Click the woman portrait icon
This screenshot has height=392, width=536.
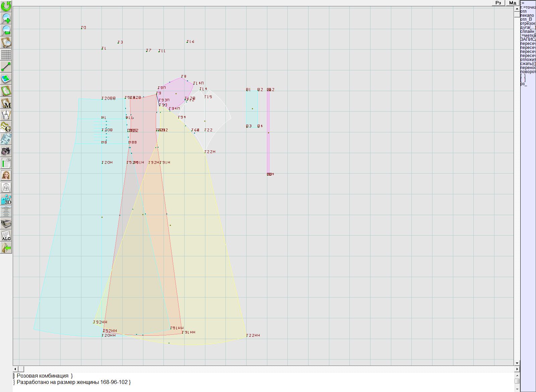click(6, 175)
